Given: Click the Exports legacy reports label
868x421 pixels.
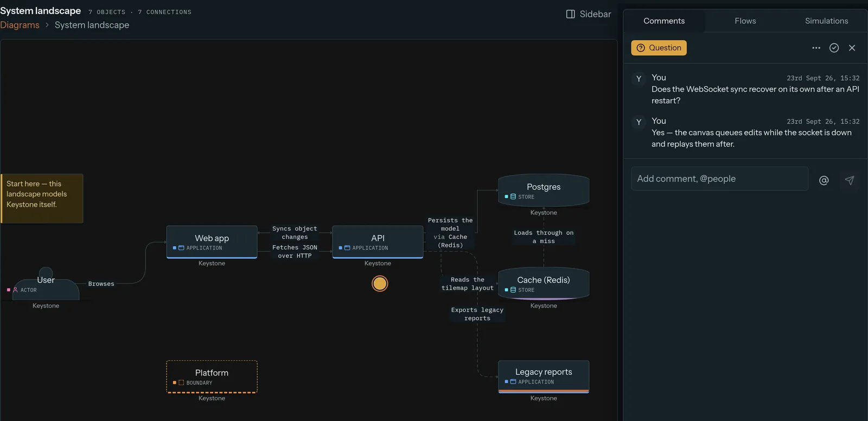Looking at the screenshot, I should coord(477,314).
